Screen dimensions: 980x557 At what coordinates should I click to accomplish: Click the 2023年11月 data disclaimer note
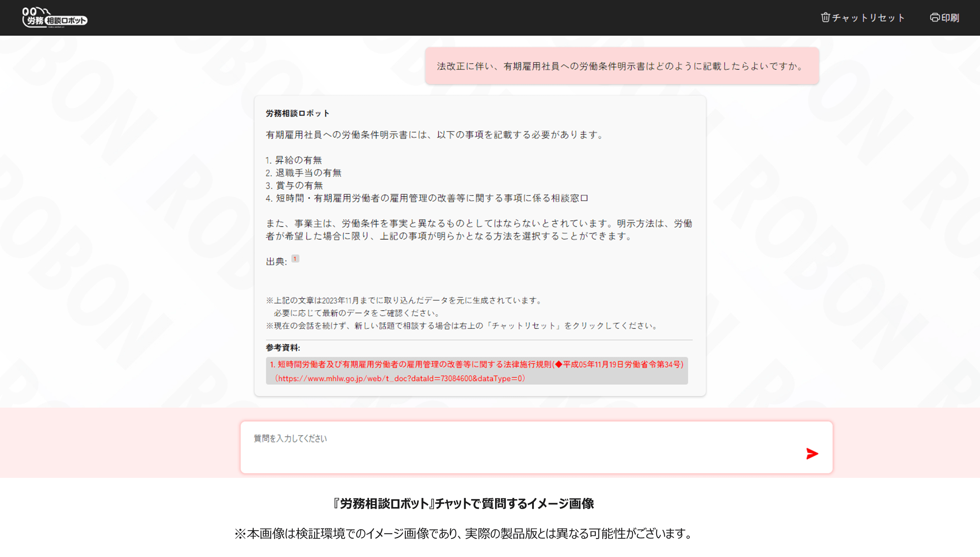coord(404,300)
